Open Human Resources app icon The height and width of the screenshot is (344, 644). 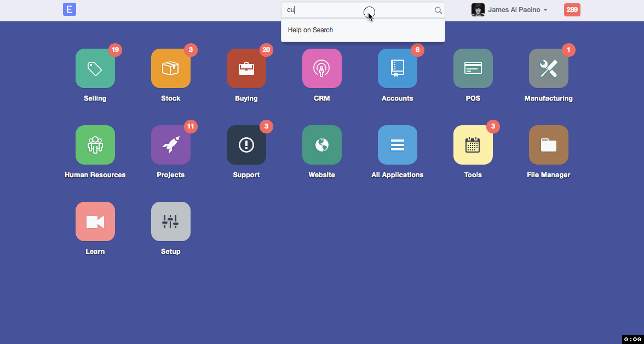(95, 145)
